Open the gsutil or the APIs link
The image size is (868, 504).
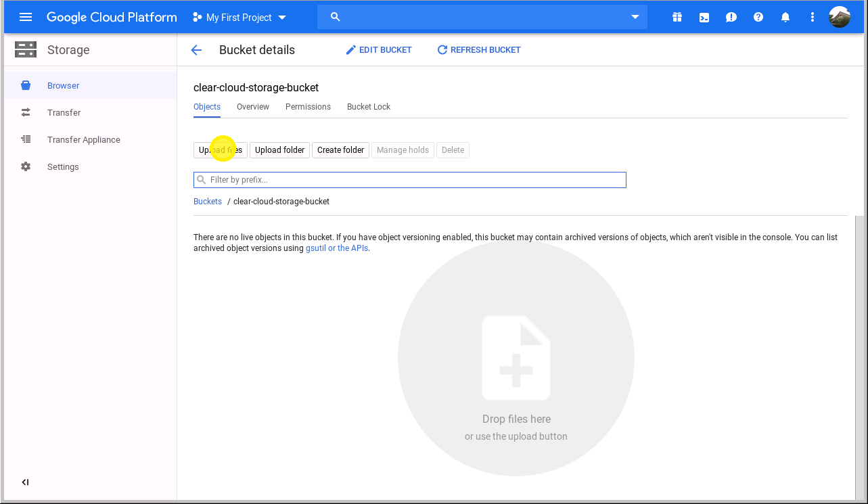[337, 248]
